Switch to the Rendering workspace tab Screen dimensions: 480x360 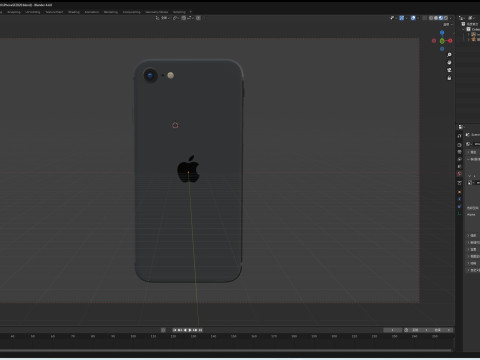click(x=111, y=12)
